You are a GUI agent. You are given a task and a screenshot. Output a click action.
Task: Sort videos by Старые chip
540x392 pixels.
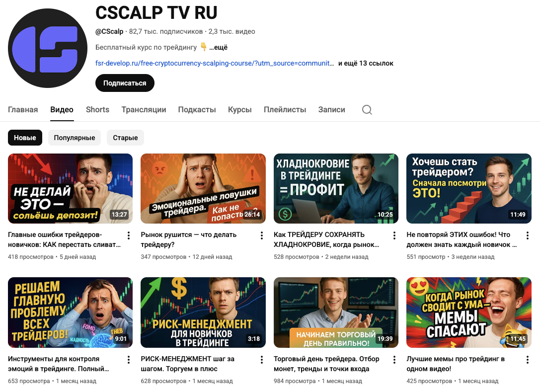coord(125,138)
